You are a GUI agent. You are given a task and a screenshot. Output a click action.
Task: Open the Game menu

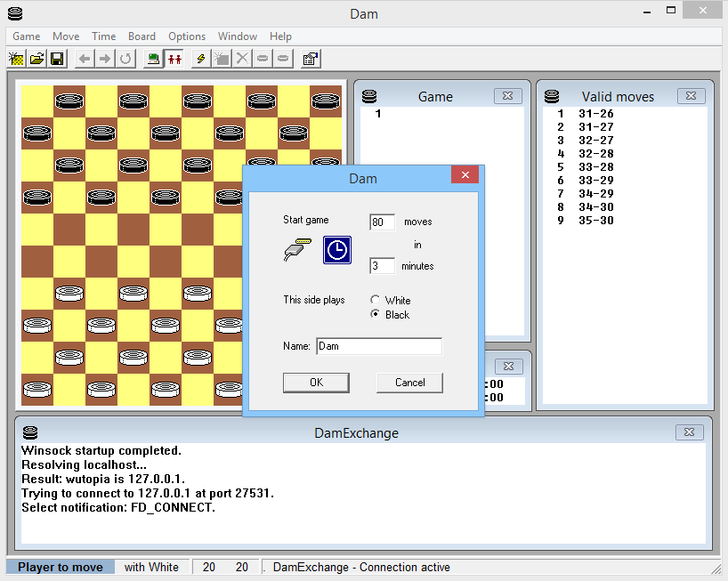[x=27, y=36]
